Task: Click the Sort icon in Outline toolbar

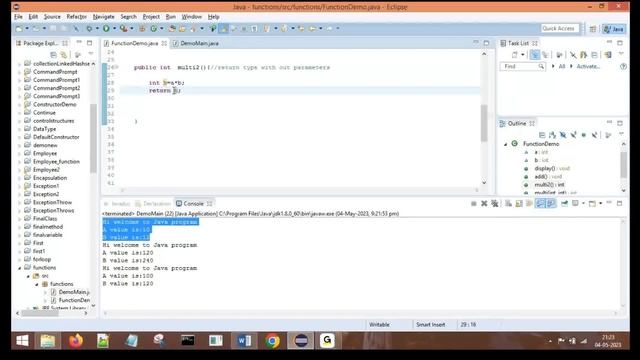Action: pyautogui.click(x=553, y=135)
